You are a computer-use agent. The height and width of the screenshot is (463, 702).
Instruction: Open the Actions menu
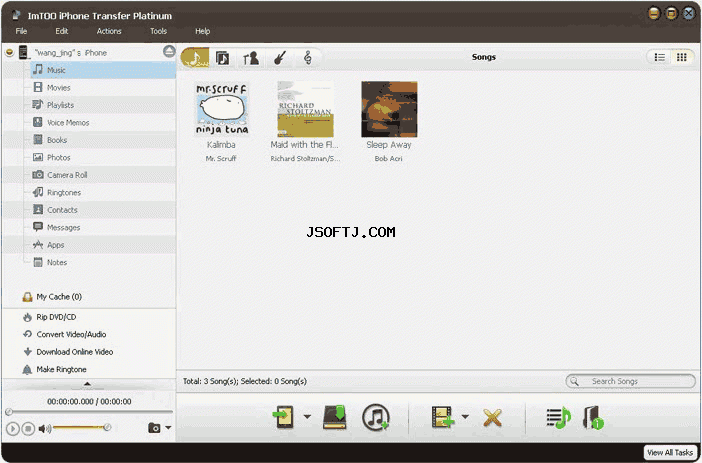tap(109, 31)
